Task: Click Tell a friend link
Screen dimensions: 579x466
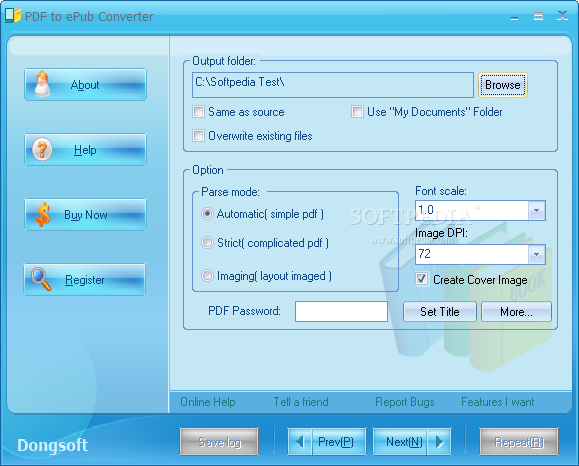Action: click(x=301, y=402)
